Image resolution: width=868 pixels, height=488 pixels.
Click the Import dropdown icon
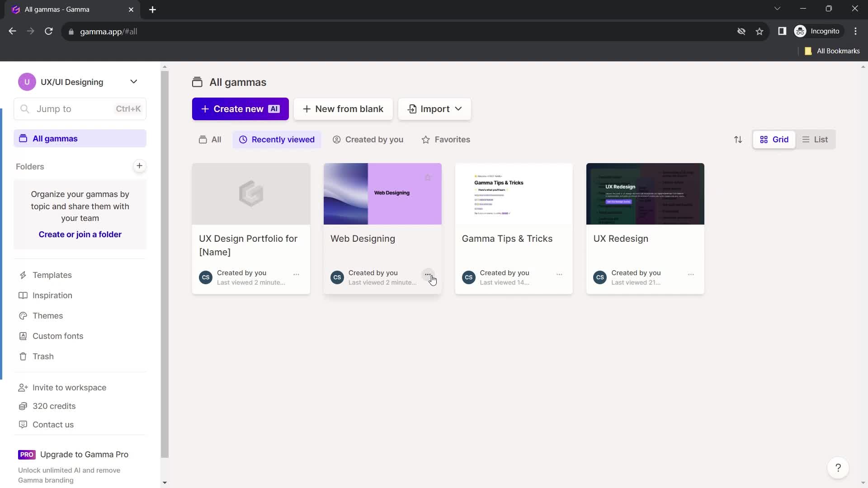pyautogui.click(x=459, y=109)
